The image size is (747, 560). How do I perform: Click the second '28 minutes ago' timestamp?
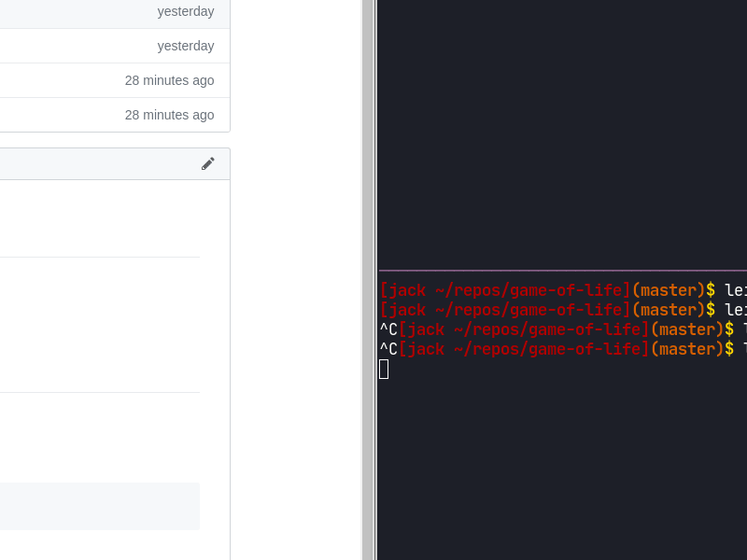coord(169,115)
